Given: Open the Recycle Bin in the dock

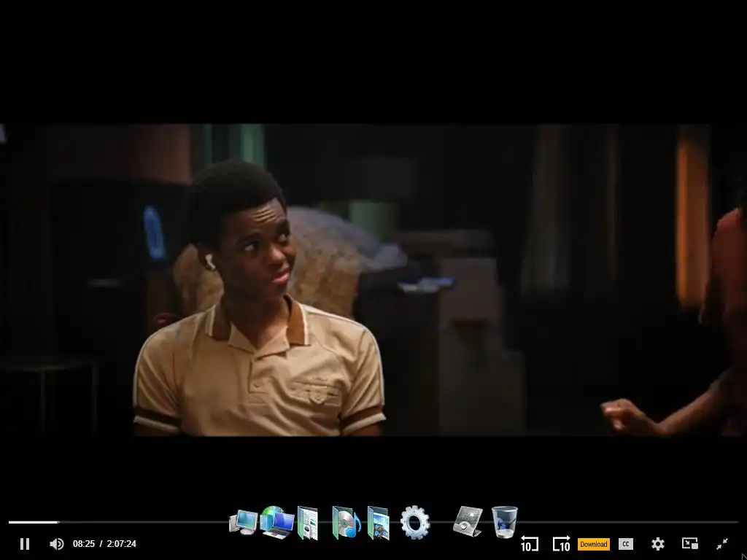Looking at the screenshot, I should (505, 522).
